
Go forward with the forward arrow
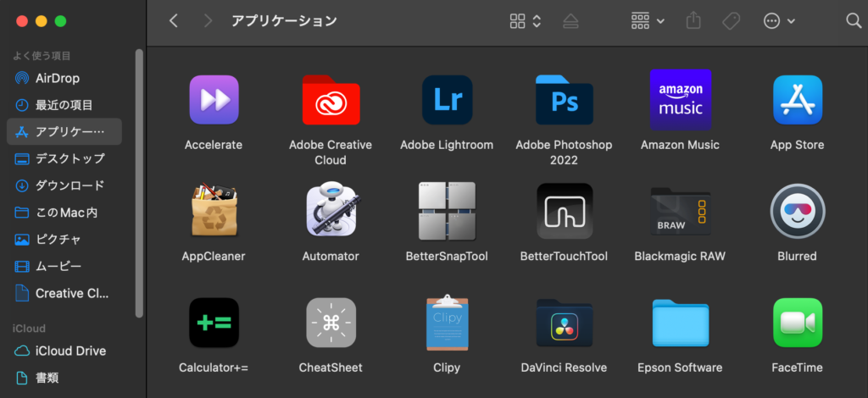click(209, 21)
